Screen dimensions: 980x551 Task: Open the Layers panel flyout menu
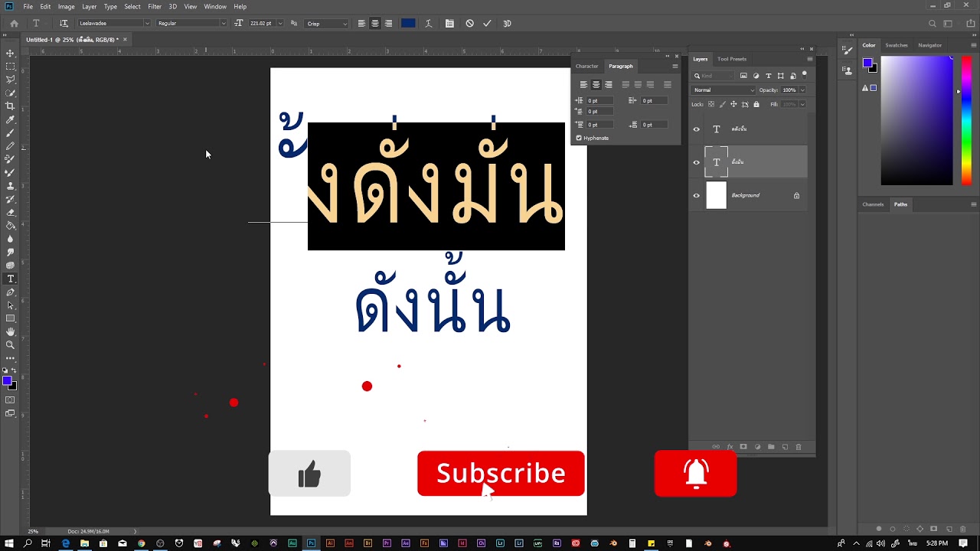click(x=810, y=59)
